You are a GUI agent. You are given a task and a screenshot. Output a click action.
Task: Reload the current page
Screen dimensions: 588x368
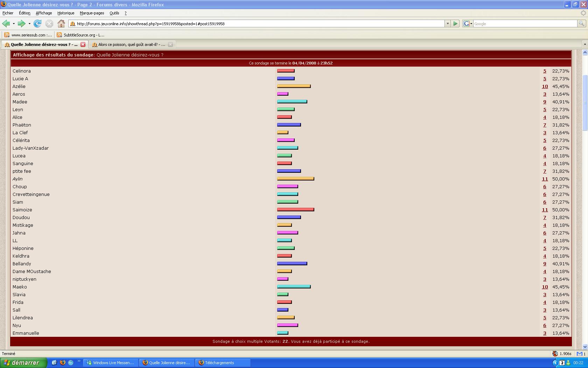[37, 23]
